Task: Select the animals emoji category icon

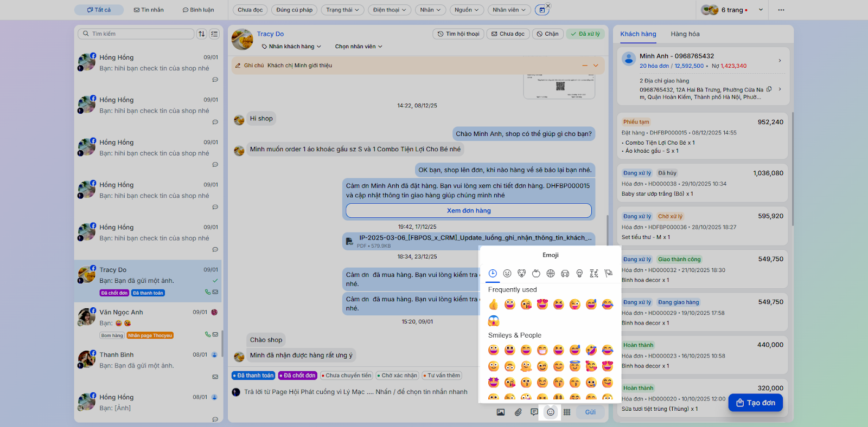Action: click(521, 274)
